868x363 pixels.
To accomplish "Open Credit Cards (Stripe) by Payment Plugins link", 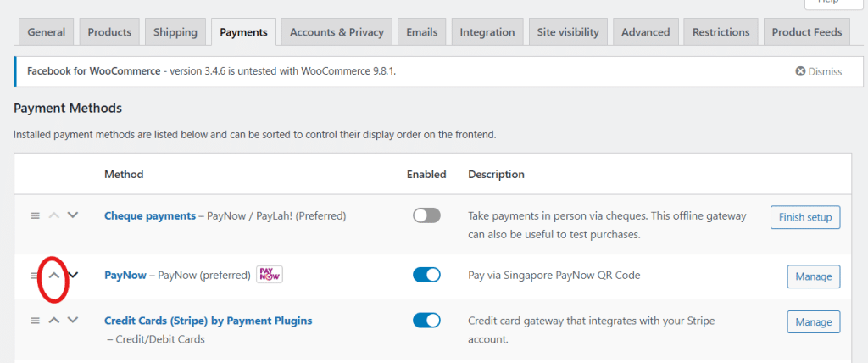I will (x=208, y=321).
